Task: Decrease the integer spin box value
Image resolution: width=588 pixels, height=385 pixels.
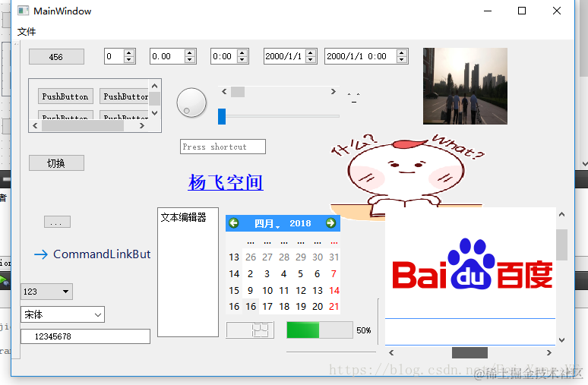Action: 129,59
